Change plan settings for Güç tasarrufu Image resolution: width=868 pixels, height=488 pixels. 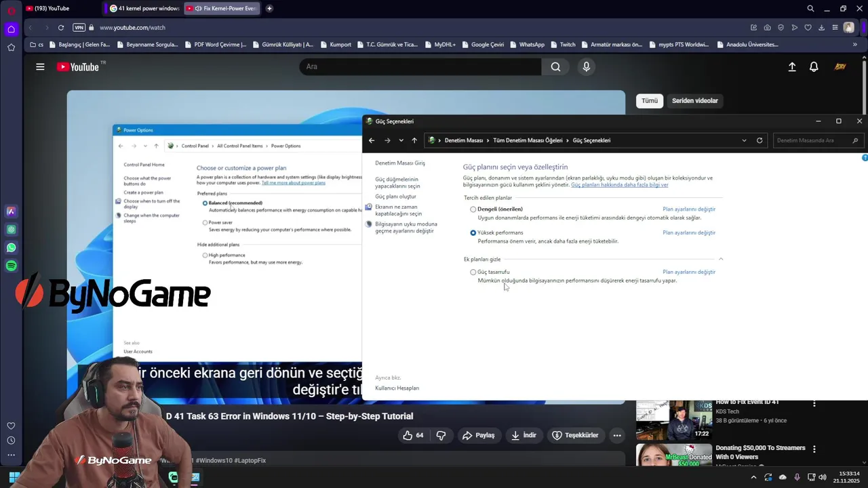tap(689, 272)
